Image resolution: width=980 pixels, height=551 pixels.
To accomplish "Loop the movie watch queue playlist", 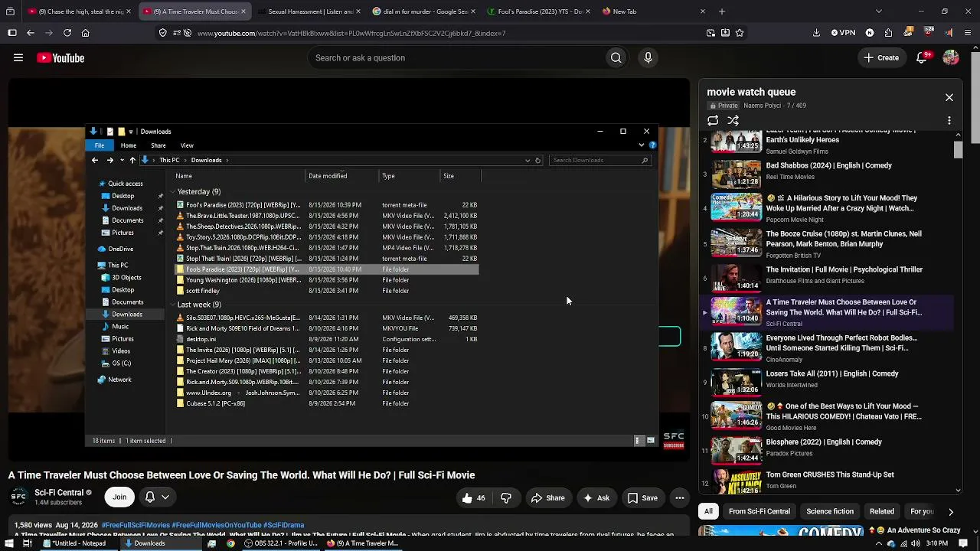I will 713,120.
